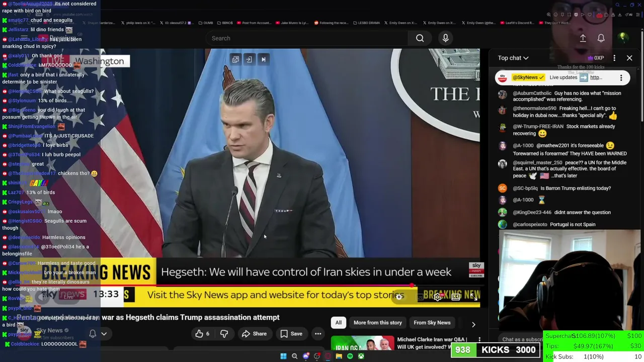Image resolution: width=644 pixels, height=362 pixels.
Task: Open the LESBO DRAMA bookmark
Action: coord(366,23)
